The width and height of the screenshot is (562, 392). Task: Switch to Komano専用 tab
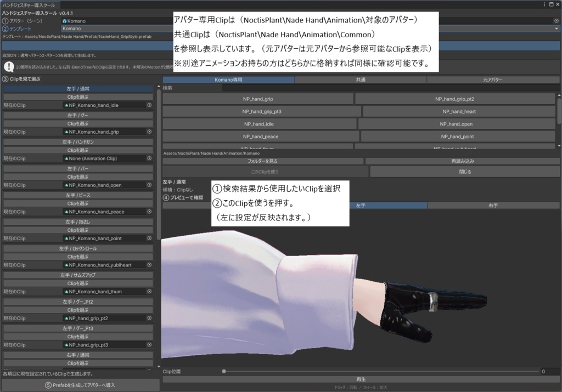(228, 80)
